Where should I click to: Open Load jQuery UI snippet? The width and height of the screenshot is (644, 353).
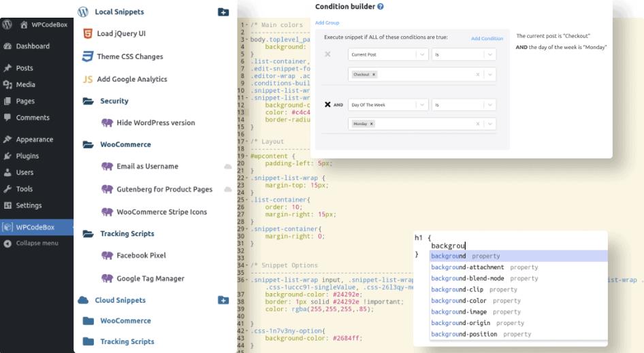121,33
